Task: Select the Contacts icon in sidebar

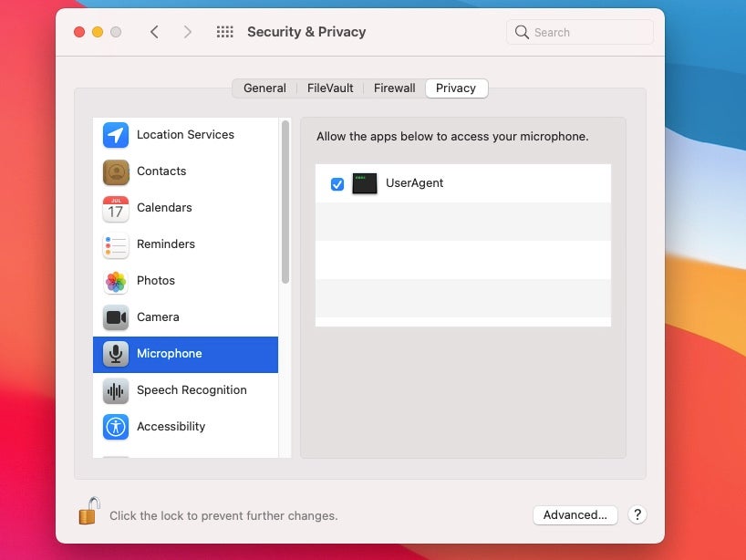Action: (x=116, y=171)
